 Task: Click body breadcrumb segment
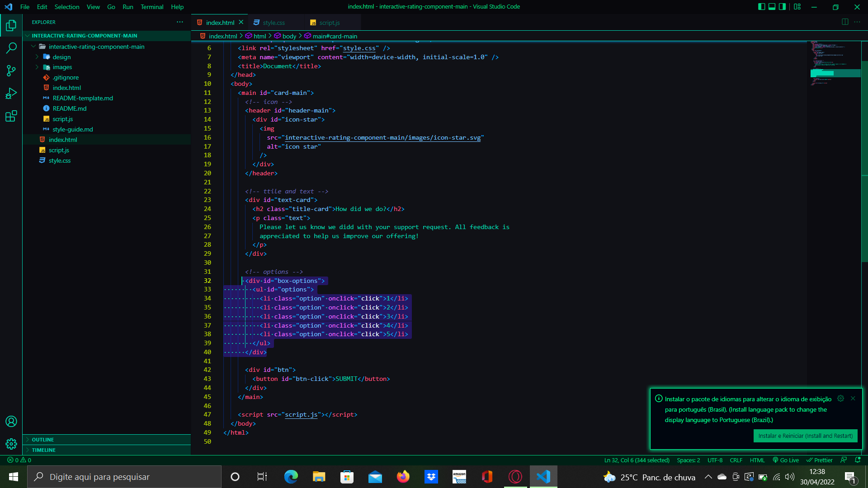pyautogui.click(x=285, y=36)
